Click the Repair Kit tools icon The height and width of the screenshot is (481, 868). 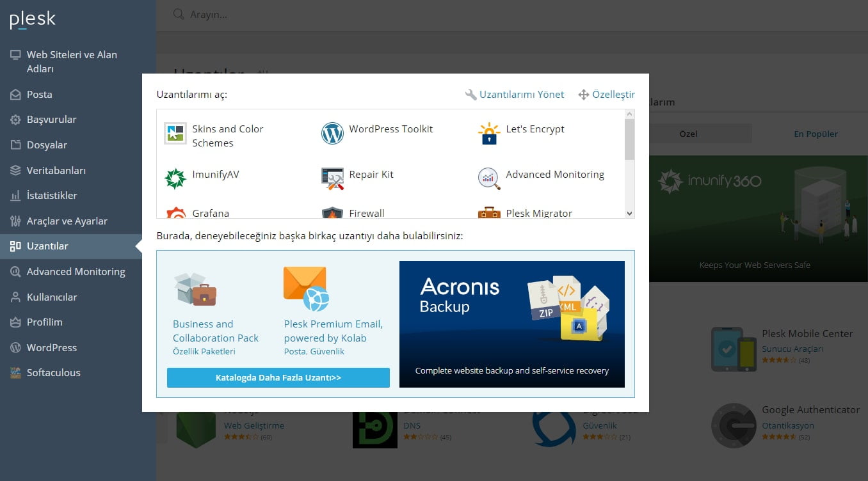(x=332, y=179)
